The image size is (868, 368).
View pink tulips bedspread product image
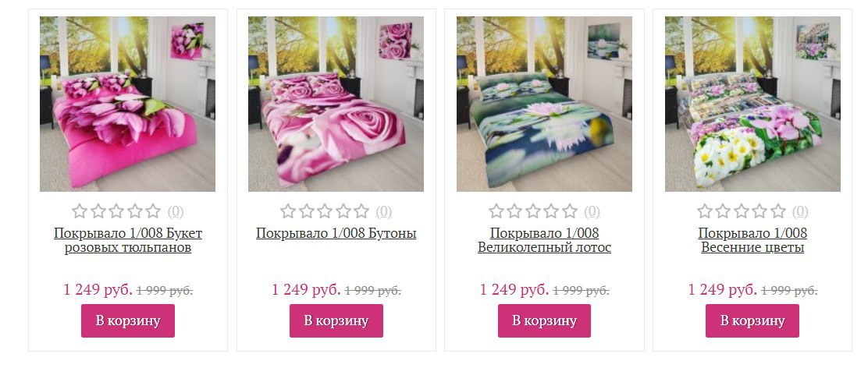click(127, 104)
